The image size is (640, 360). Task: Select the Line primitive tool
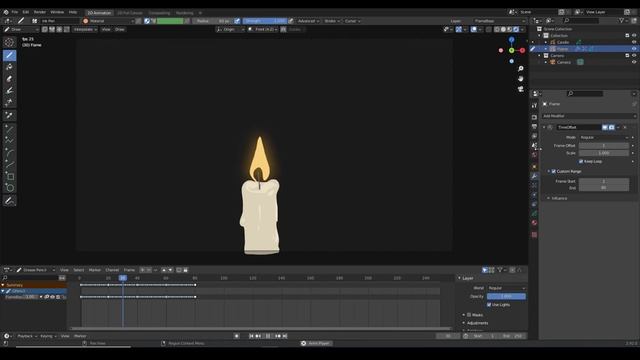(9, 129)
